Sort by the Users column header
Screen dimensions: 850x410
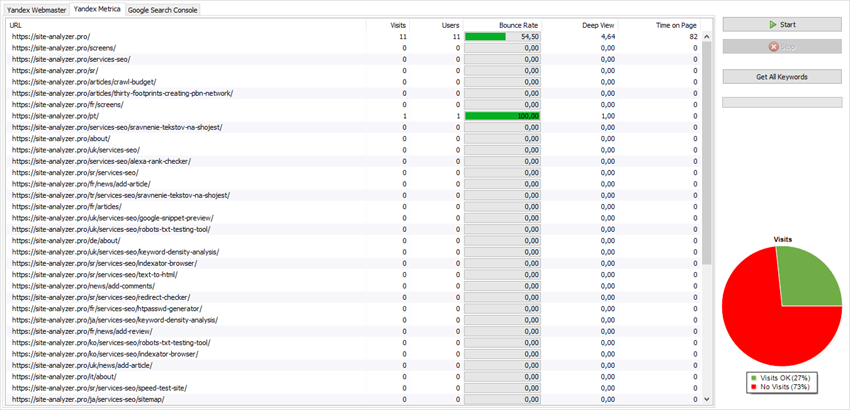(436, 25)
